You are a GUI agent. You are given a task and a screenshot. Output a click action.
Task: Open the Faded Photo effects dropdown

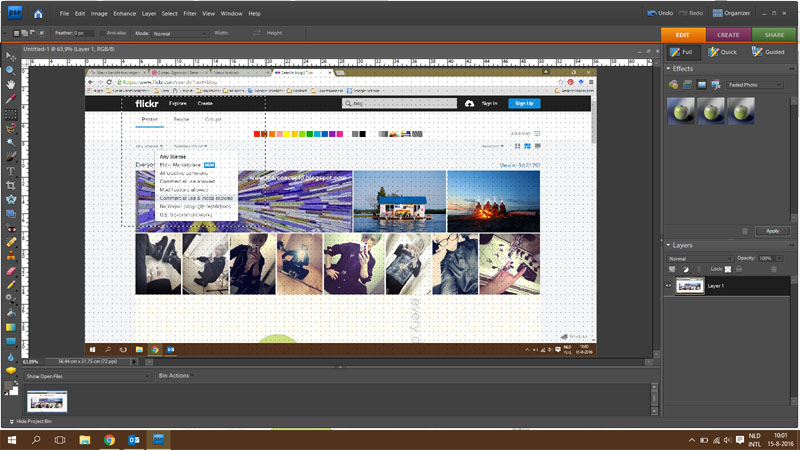pos(755,85)
